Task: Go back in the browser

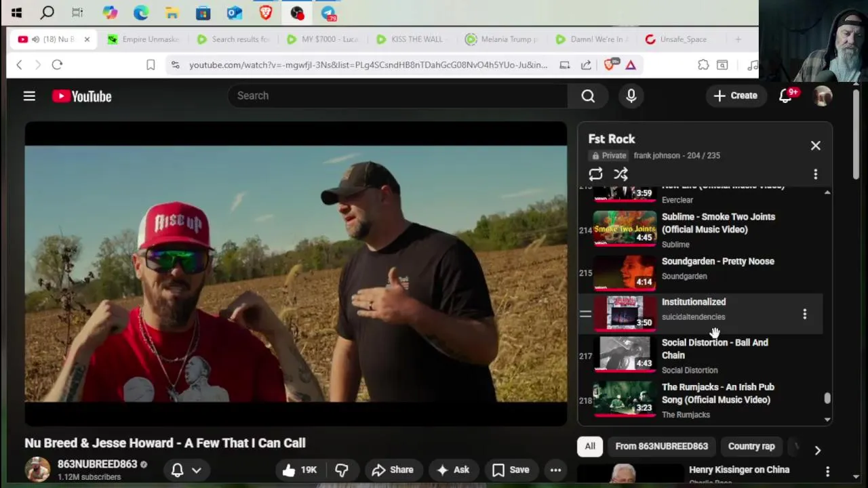Action: tap(19, 64)
